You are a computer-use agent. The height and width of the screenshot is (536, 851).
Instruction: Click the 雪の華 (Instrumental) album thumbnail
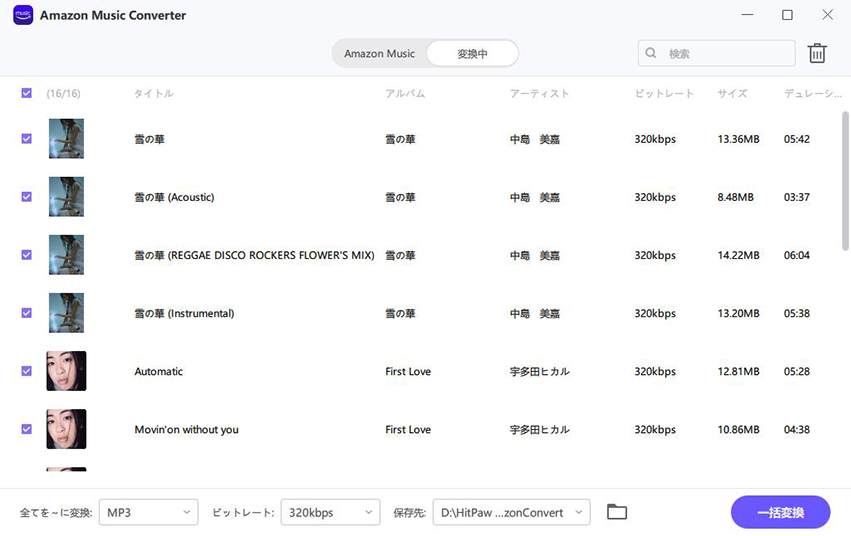(66, 312)
